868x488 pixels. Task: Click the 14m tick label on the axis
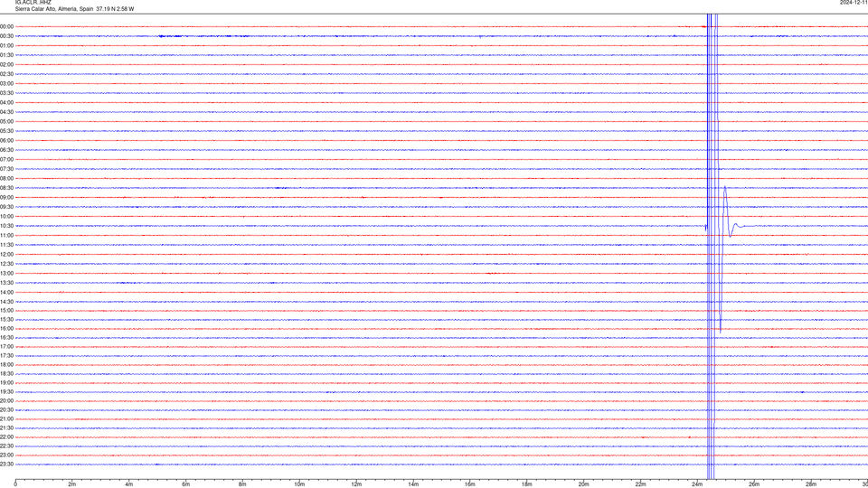point(413,484)
